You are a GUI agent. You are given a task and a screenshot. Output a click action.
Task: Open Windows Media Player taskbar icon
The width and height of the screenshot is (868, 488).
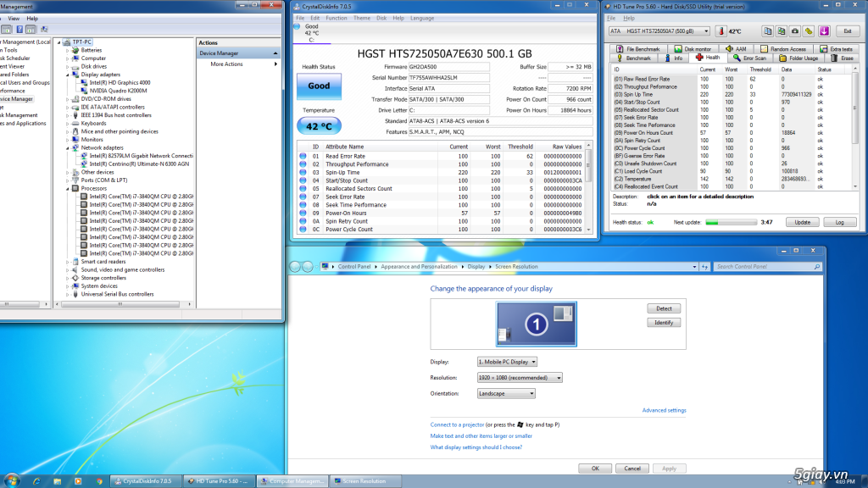pos(78,481)
